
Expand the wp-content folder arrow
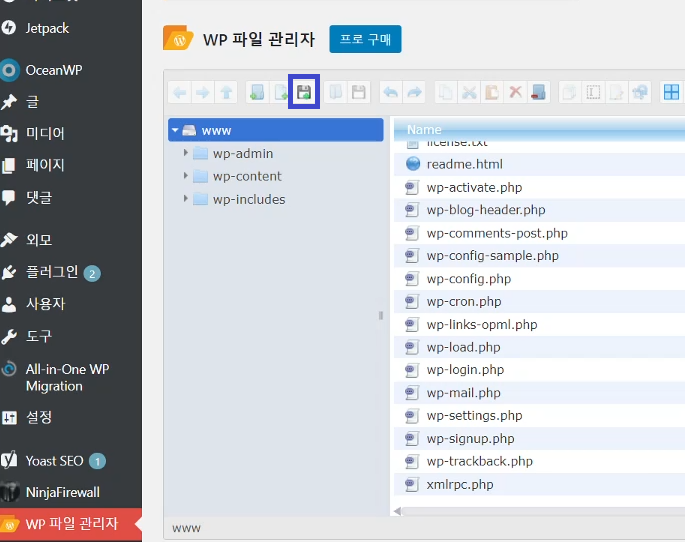[186, 176]
